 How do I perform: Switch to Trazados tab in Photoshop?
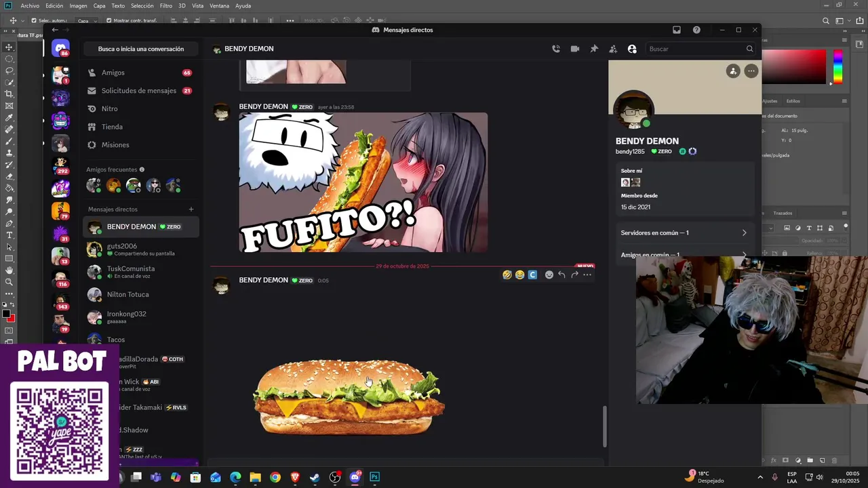(783, 213)
